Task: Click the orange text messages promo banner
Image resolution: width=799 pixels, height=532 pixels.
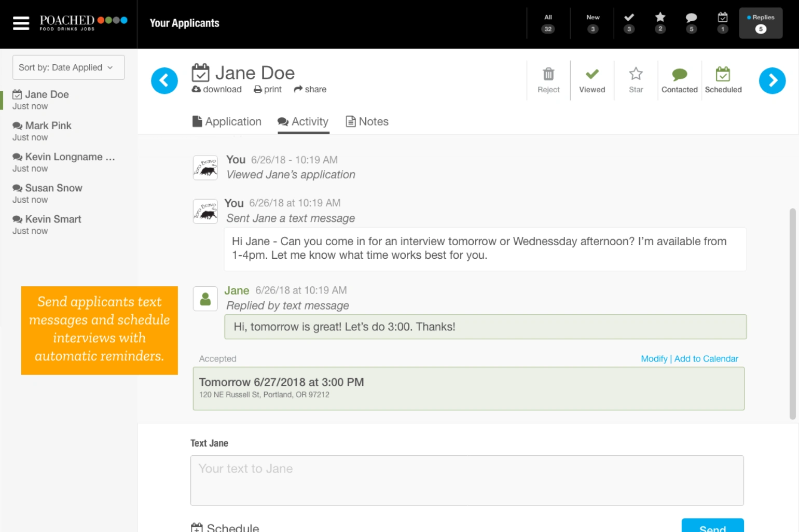Action: tap(100, 330)
